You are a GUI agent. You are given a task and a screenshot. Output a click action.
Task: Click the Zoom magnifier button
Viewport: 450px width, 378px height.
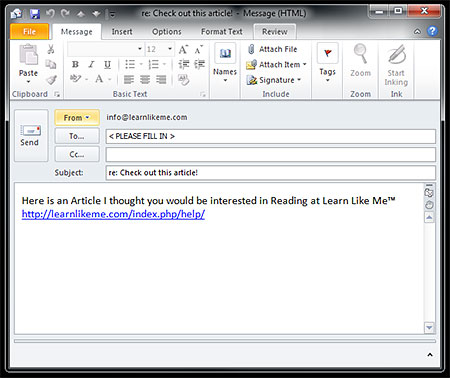(360, 61)
